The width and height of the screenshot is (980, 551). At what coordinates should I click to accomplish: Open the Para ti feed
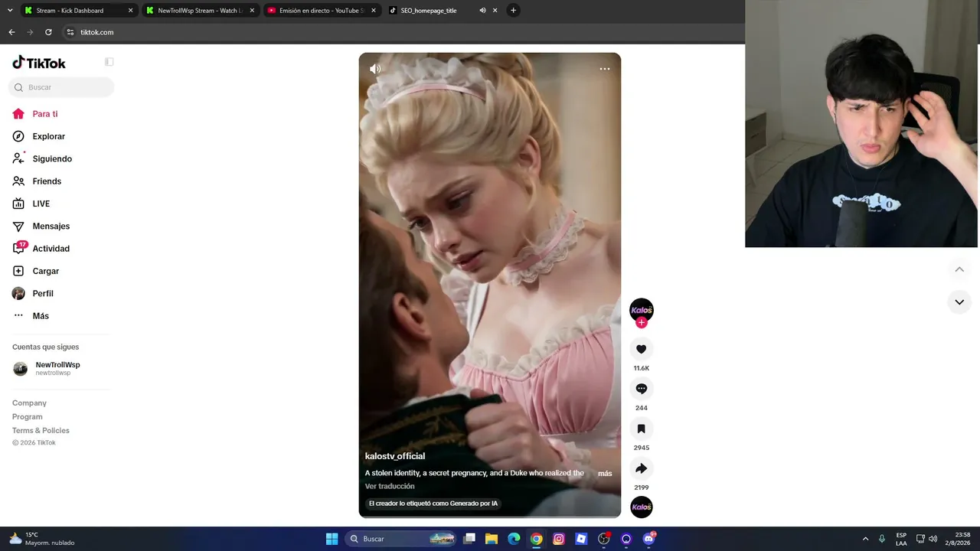(44, 114)
